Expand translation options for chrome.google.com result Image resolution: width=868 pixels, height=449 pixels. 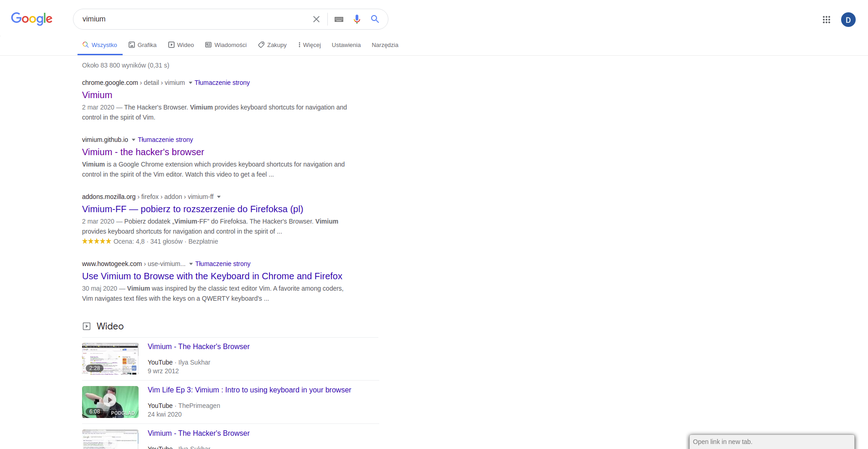190,83
